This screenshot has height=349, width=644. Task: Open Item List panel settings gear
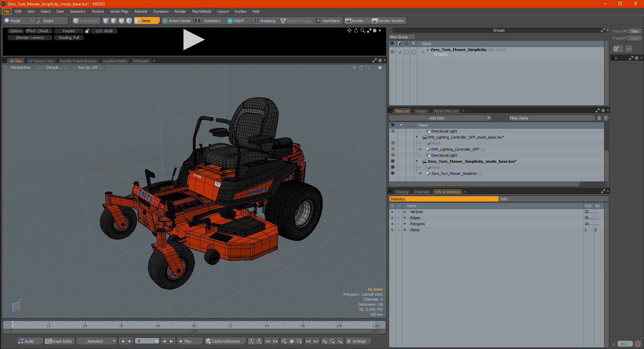click(x=603, y=111)
